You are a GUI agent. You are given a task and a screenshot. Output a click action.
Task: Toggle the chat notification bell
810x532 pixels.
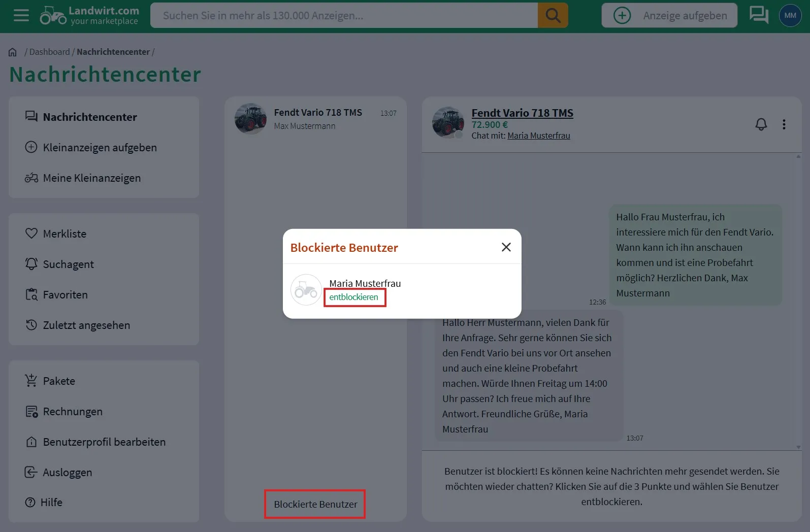click(761, 124)
